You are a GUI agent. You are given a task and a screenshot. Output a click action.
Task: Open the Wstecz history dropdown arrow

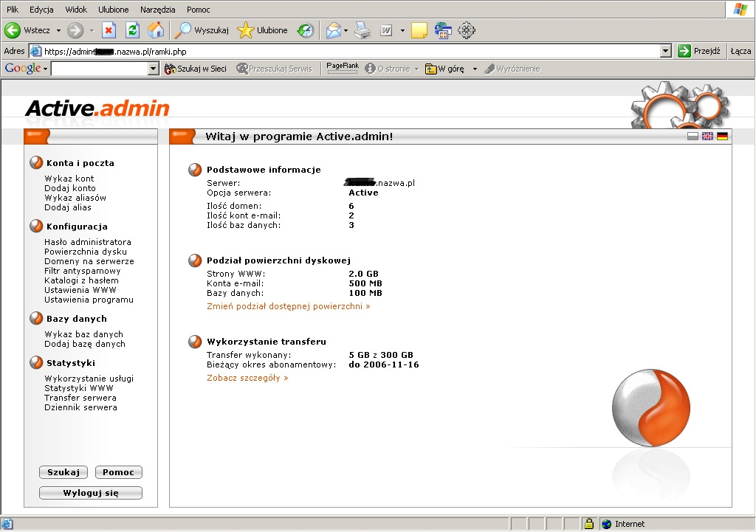[58, 30]
